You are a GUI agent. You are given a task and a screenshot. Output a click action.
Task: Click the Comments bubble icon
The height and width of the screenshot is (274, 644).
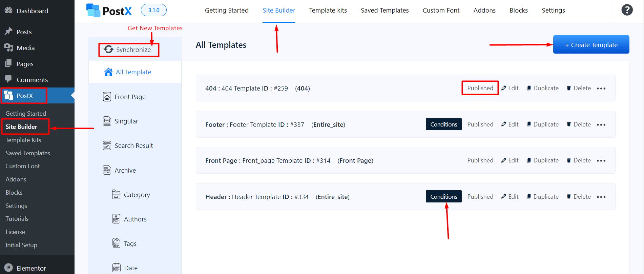pos(8,79)
